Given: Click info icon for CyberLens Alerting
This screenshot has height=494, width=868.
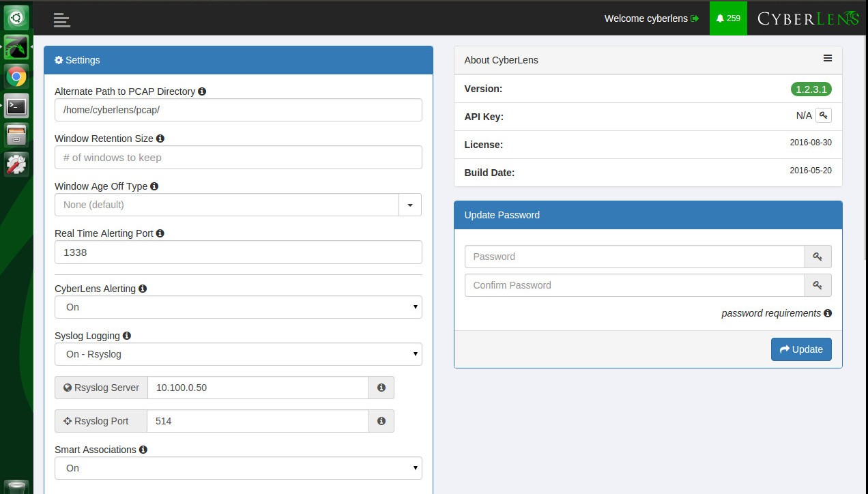Looking at the screenshot, I should [x=143, y=289].
